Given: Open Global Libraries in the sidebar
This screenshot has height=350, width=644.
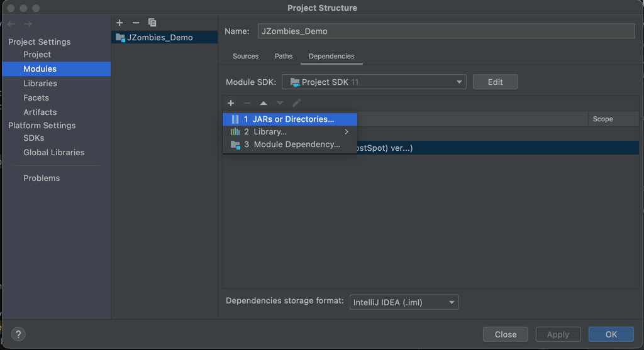Looking at the screenshot, I should [x=54, y=153].
